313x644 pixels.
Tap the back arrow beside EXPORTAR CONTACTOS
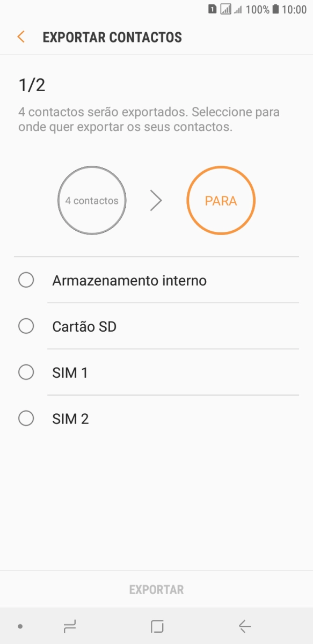point(20,36)
